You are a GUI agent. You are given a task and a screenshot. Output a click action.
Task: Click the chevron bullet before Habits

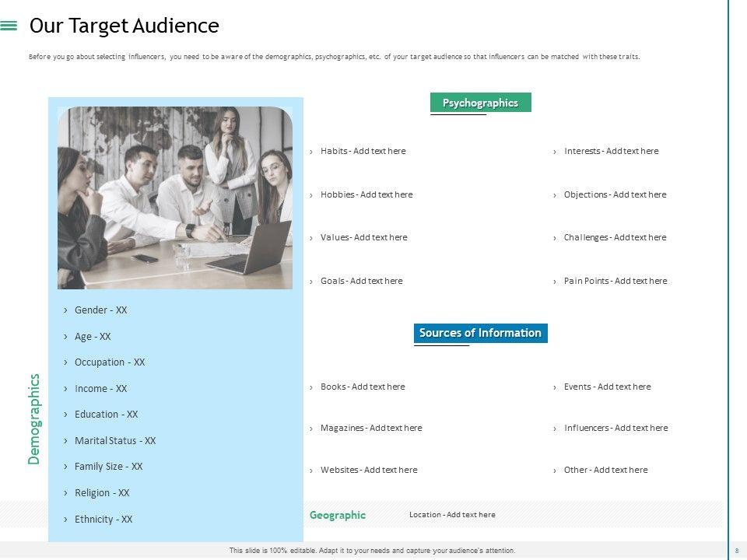311,152
